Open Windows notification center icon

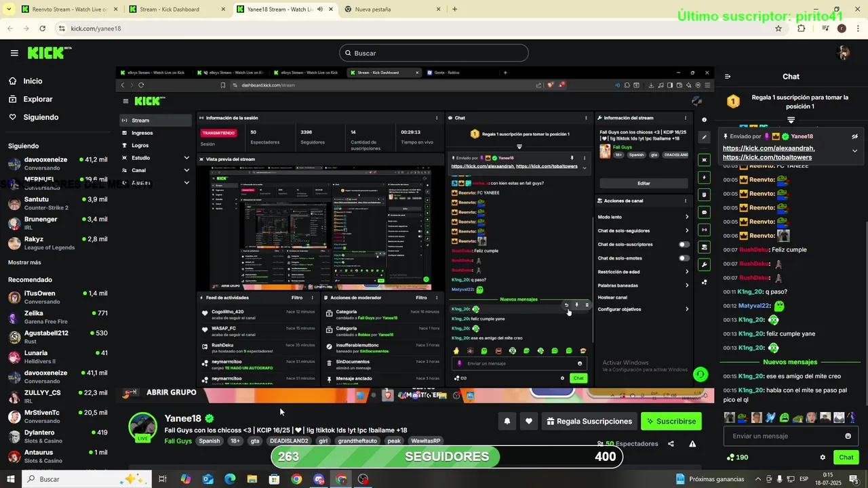[853, 479]
